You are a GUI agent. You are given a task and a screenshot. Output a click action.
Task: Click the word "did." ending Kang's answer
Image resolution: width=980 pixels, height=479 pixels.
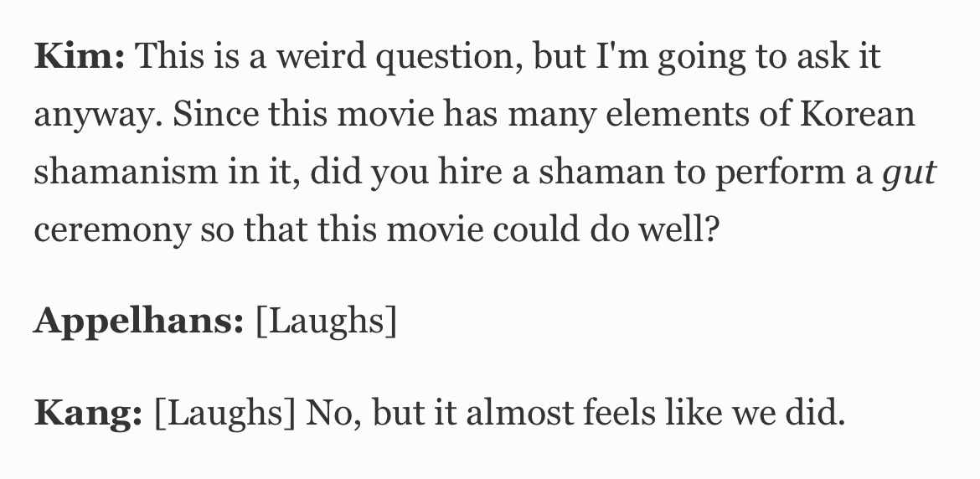pos(813,415)
